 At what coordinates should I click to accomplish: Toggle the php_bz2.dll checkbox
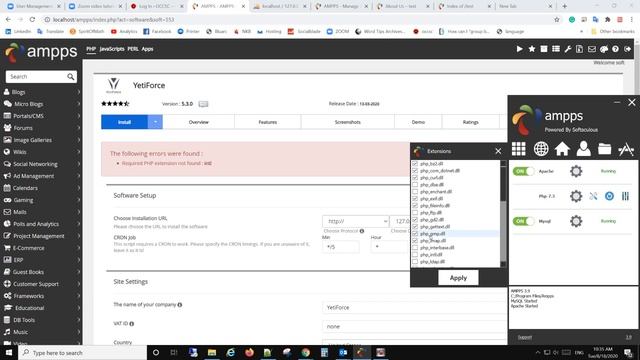pyautogui.click(x=415, y=164)
